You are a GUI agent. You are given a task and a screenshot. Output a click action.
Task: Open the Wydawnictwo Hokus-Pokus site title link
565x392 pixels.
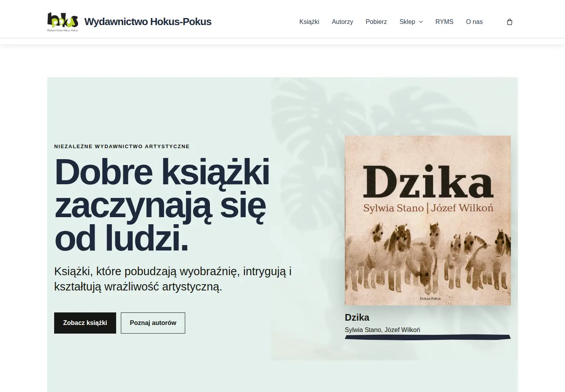tap(148, 22)
